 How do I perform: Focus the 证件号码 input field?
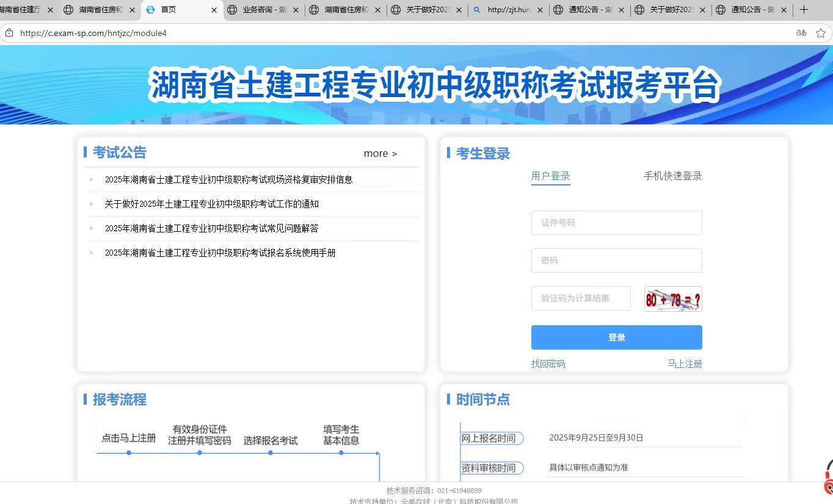coord(616,223)
